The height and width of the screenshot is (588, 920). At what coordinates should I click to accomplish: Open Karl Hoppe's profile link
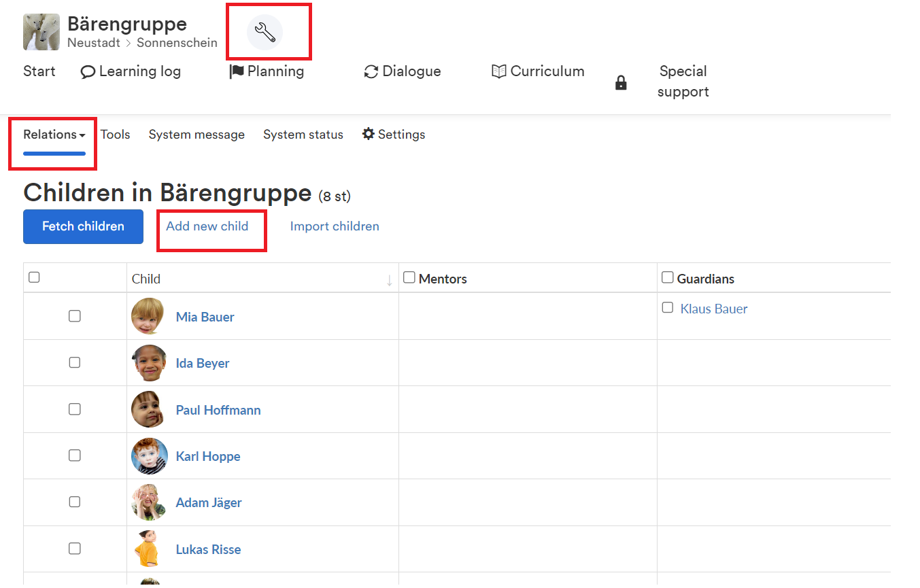pos(208,456)
